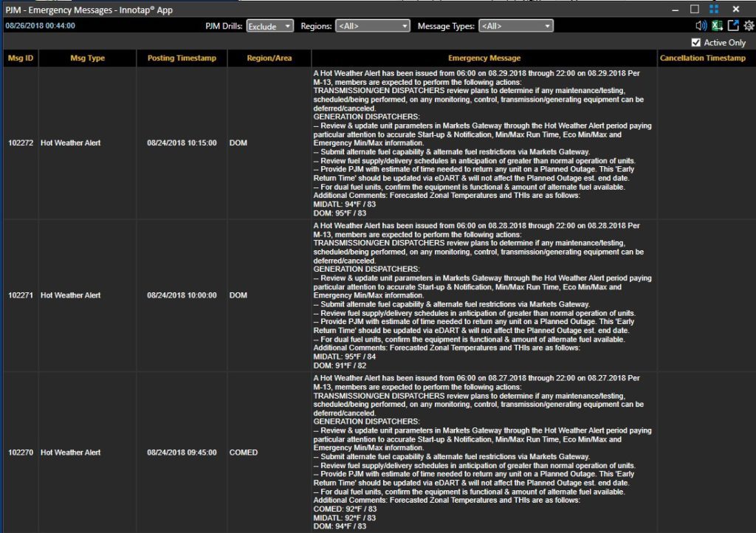756x533 pixels.
Task: Click the blue four-square grid icon
Action: coord(714,9)
